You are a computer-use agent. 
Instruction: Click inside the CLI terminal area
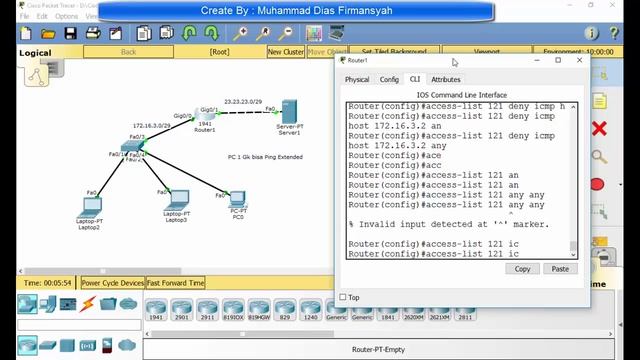tap(458, 180)
